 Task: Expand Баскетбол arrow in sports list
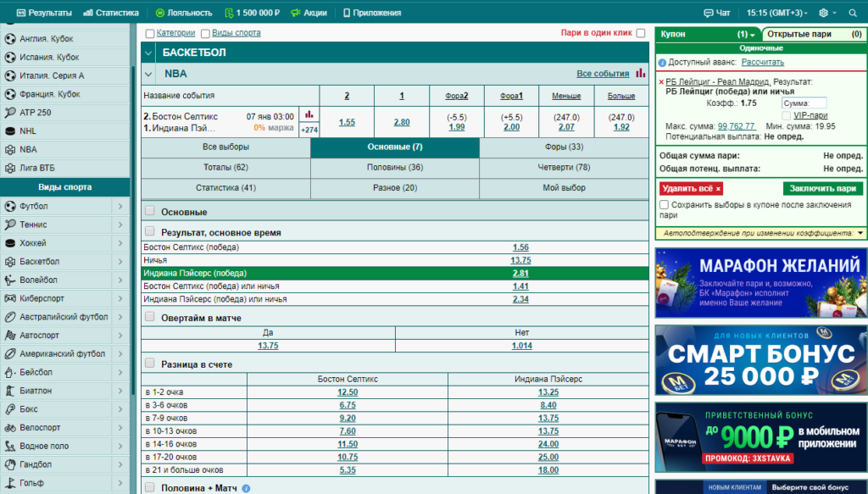[x=120, y=261]
